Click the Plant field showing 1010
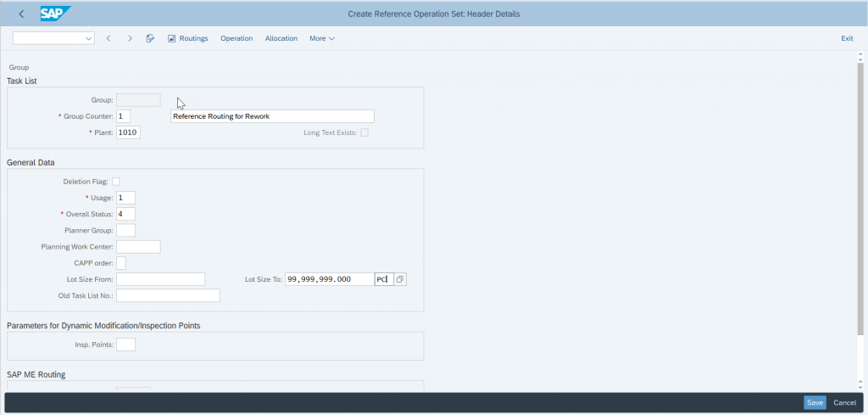Screen dimensions: 868x415 (x=129, y=132)
